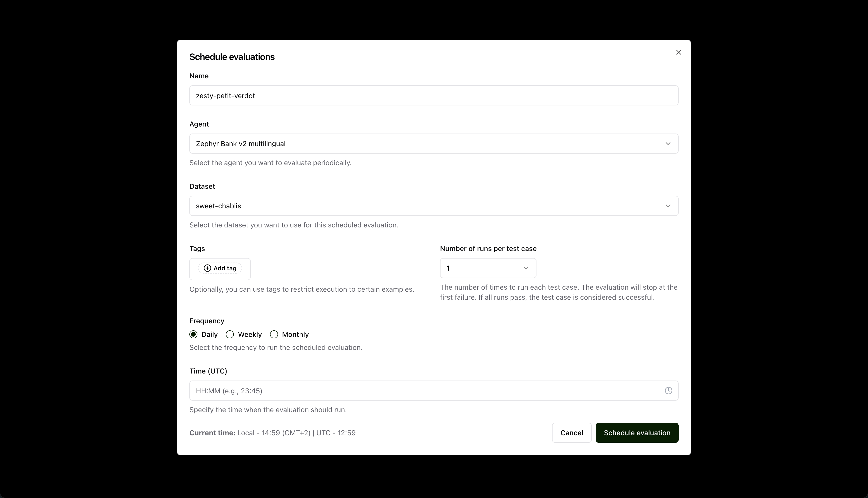The width and height of the screenshot is (868, 498).
Task: Close the Schedule evaluations dialog with X
Action: 678,52
